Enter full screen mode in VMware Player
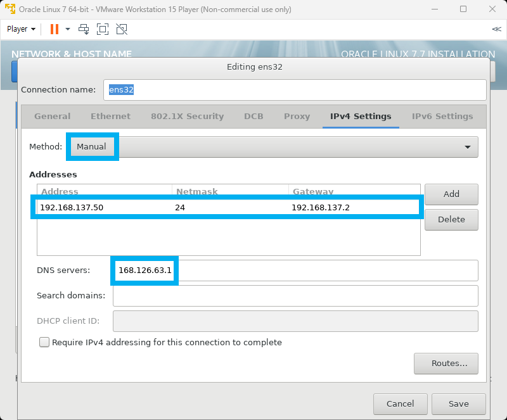 (x=103, y=29)
